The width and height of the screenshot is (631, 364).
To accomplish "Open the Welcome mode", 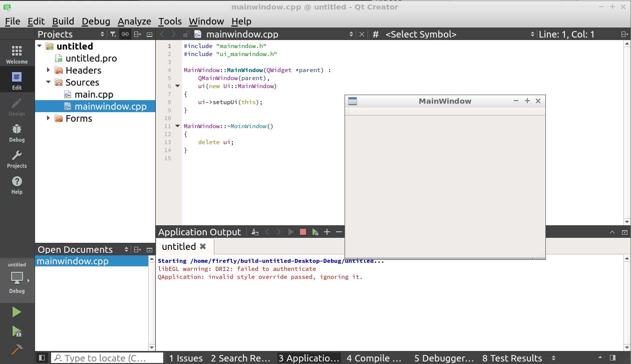I will 17,55.
